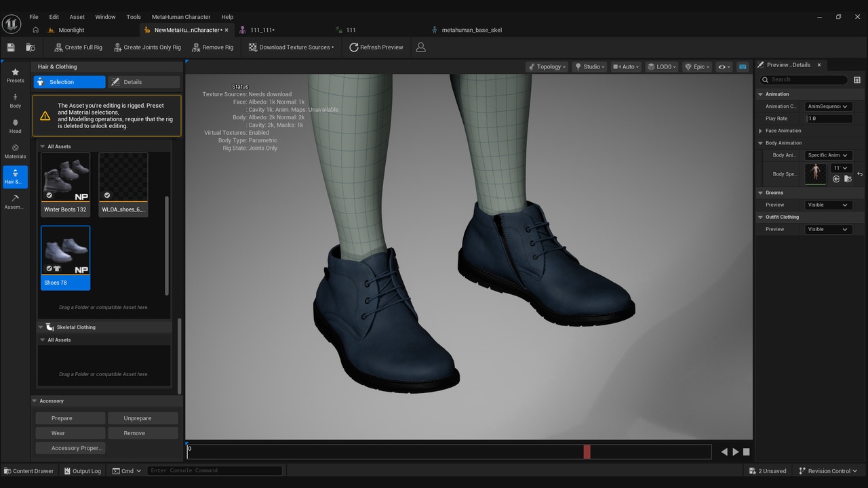Collapse the Animation section
Viewport: 868px width, 488px height.
pos(761,94)
